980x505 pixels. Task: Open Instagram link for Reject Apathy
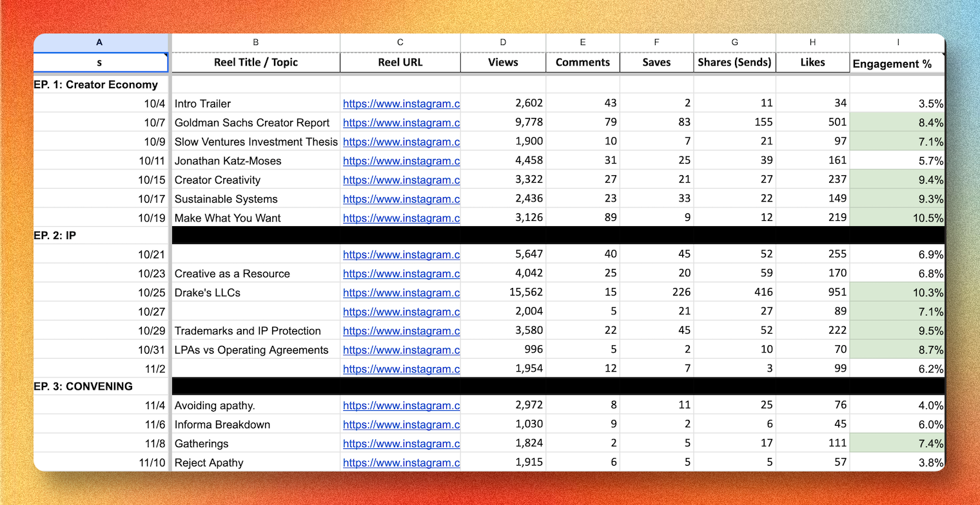[x=400, y=463]
